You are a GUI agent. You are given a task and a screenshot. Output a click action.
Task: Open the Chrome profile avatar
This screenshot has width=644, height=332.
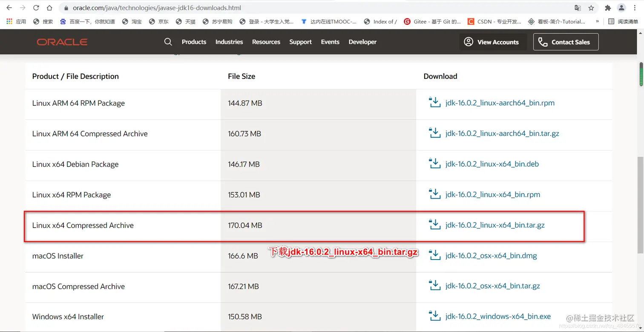click(621, 8)
